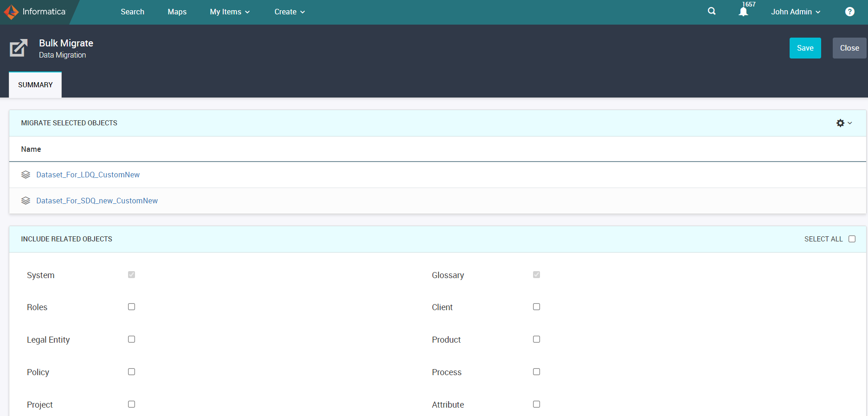Open the Dataset_For_LDQ_CustomNew link

tap(88, 175)
